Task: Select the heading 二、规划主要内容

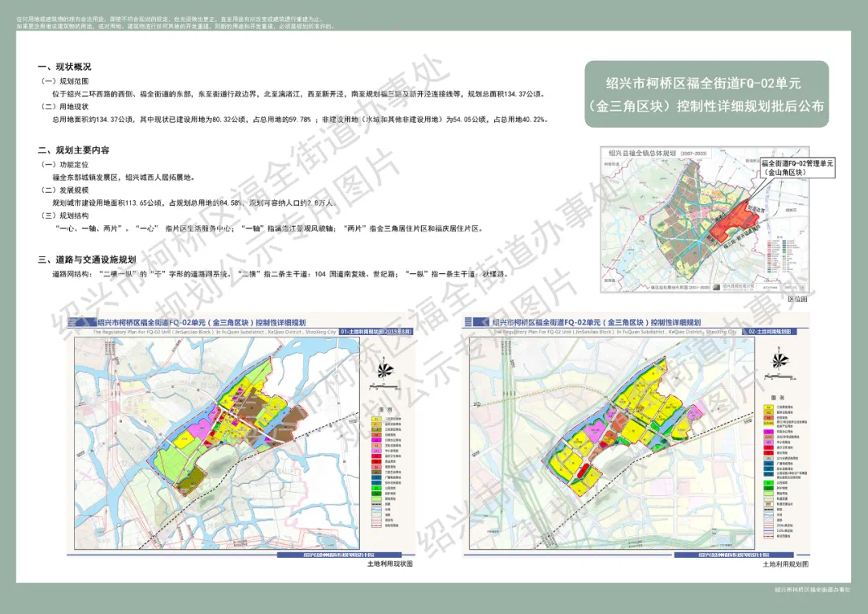Action: [x=74, y=150]
